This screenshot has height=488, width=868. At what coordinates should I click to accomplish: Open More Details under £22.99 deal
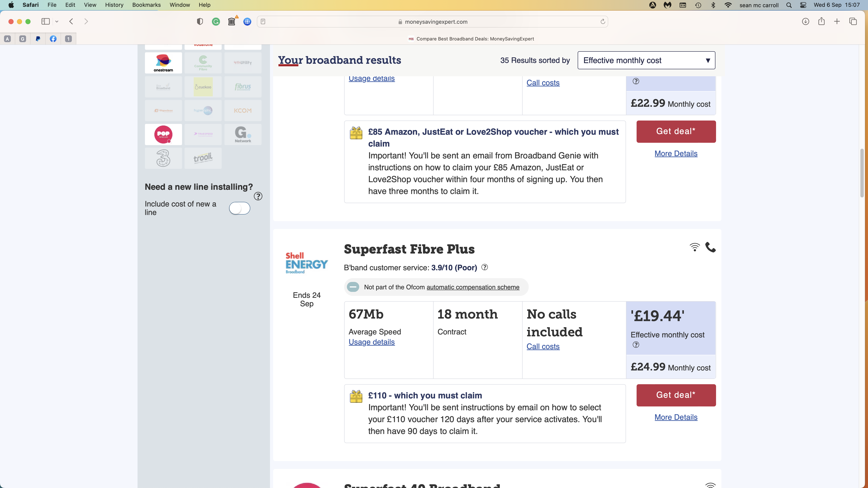[676, 154]
